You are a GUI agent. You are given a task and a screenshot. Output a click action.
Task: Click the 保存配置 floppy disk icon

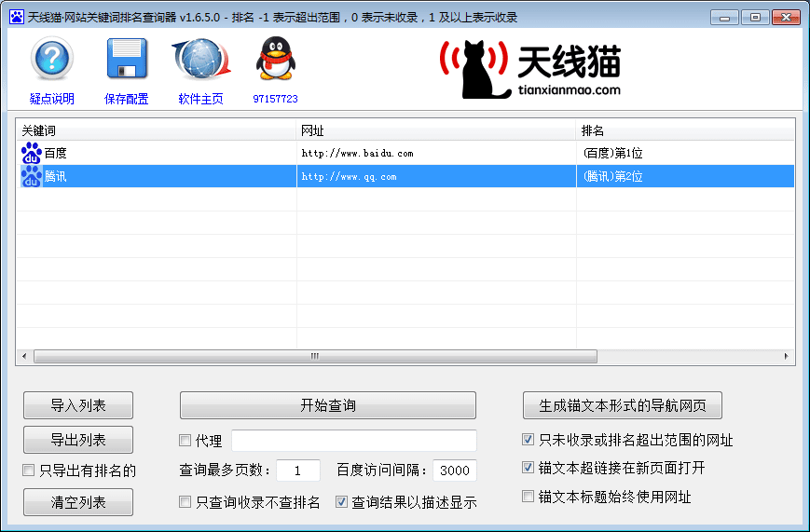[127, 58]
